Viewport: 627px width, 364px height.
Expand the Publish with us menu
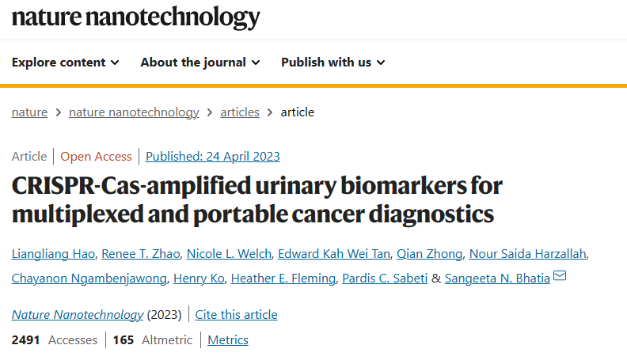pos(332,63)
